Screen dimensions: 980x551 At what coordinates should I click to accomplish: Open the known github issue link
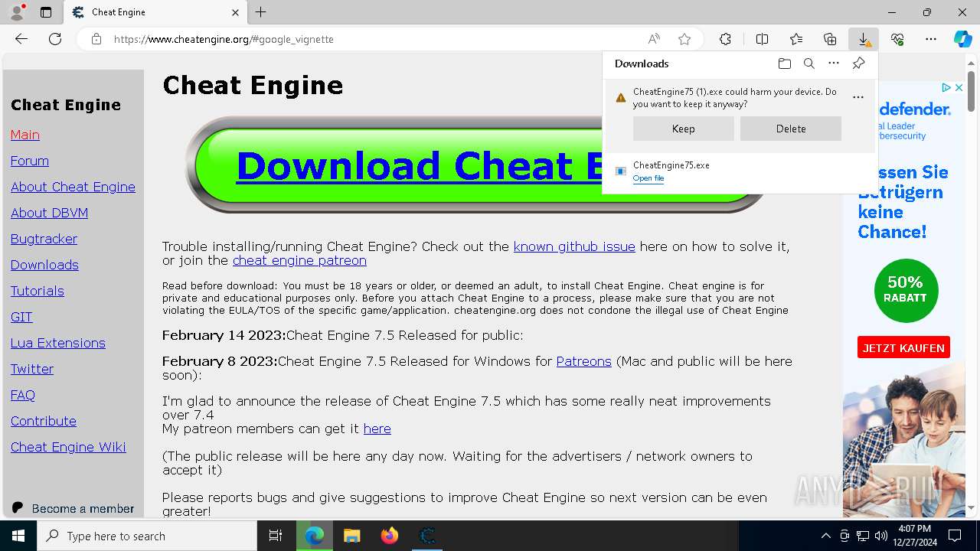pyautogui.click(x=574, y=246)
